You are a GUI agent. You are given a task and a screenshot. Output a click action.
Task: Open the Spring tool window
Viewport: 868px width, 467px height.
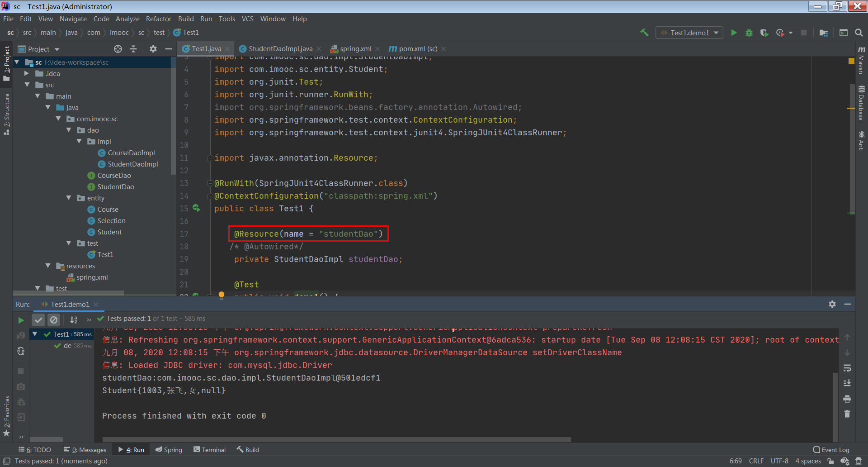coord(169,450)
